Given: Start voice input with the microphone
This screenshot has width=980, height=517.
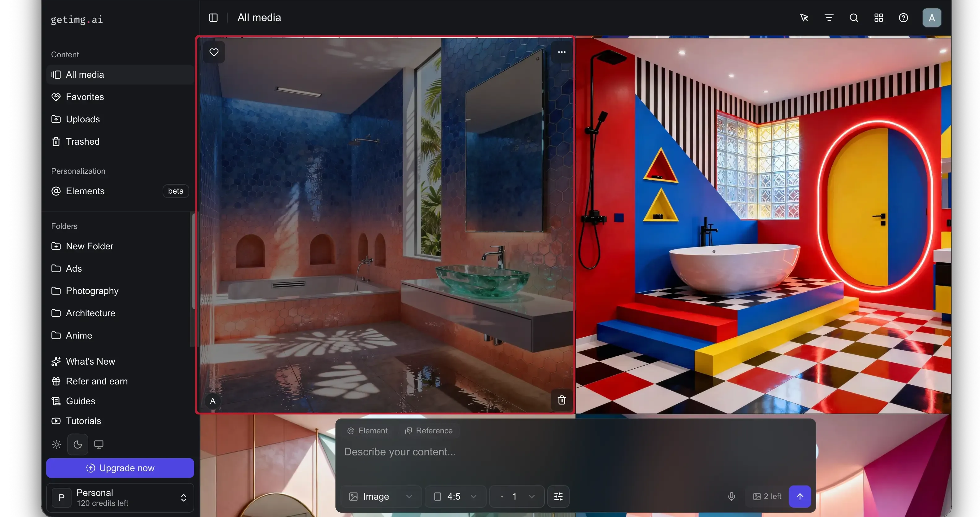Looking at the screenshot, I should [731, 497].
